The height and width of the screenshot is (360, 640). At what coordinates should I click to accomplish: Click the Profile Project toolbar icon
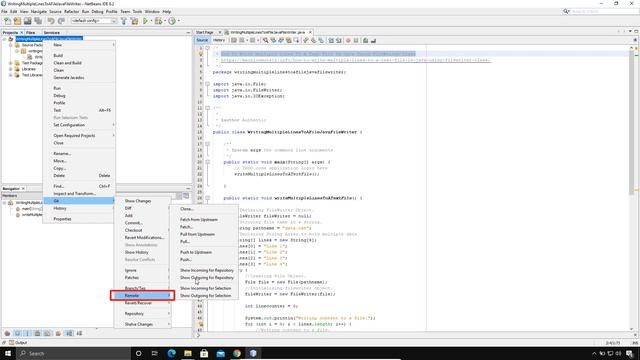point(172,21)
